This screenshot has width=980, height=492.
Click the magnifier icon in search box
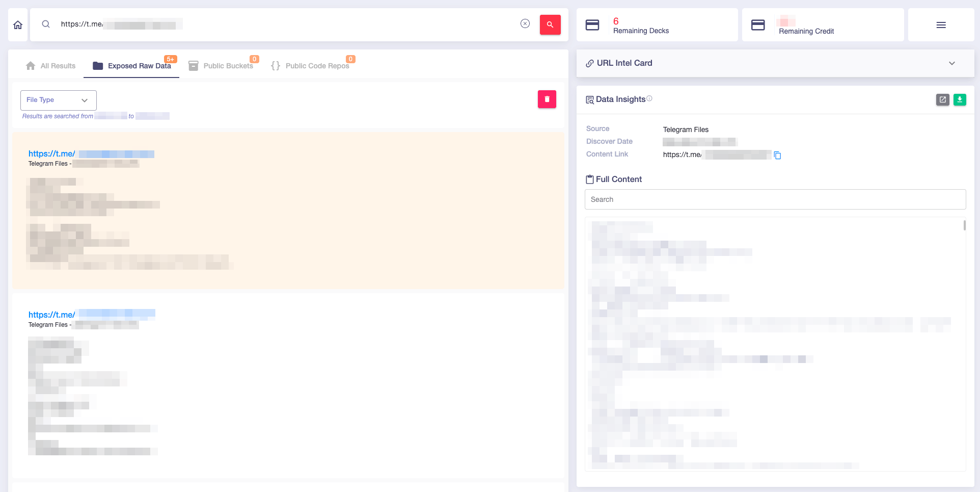[46, 24]
